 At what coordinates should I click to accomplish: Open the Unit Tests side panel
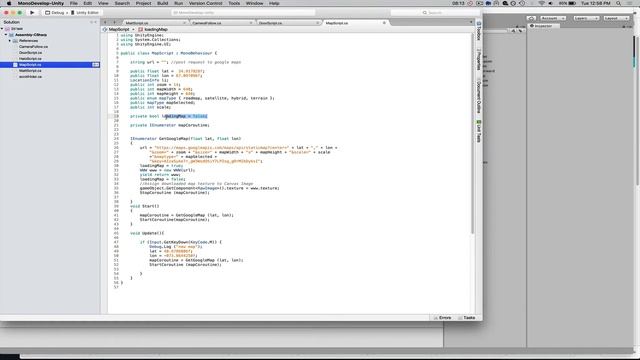click(478, 131)
